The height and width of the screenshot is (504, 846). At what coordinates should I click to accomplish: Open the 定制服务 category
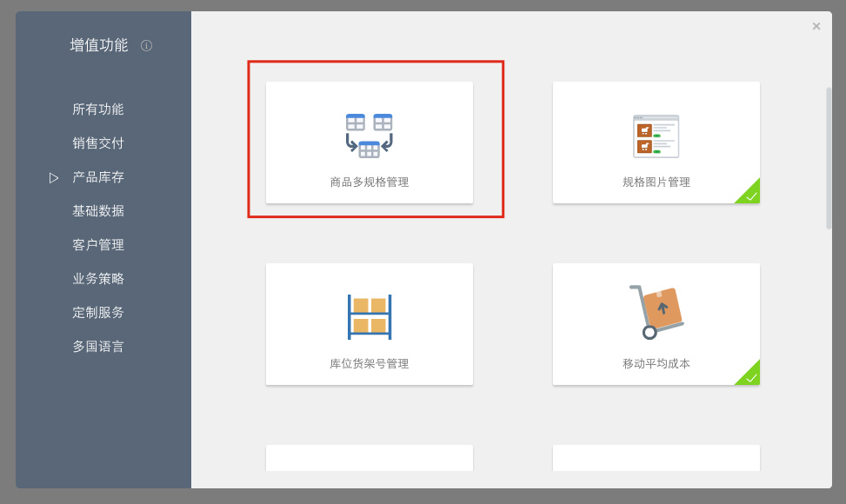click(98, 313)
